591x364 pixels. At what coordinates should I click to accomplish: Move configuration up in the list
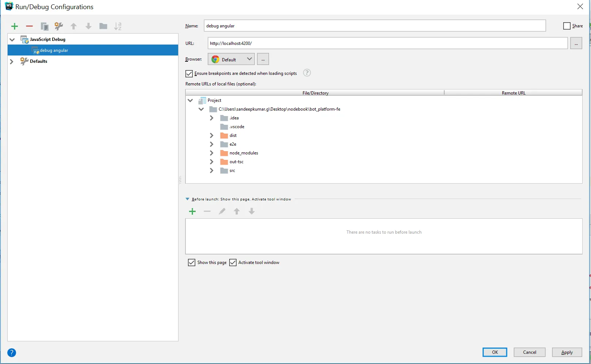point(74,26)
